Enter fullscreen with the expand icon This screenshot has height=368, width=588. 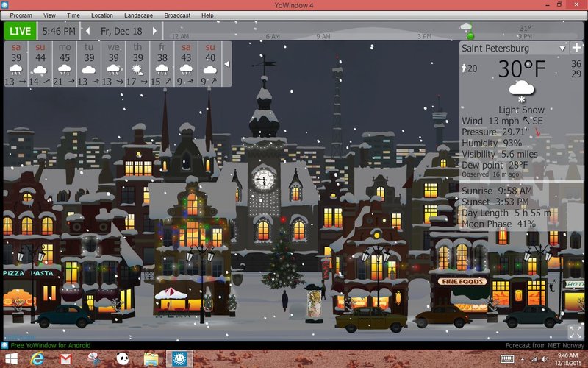(576, 331)
